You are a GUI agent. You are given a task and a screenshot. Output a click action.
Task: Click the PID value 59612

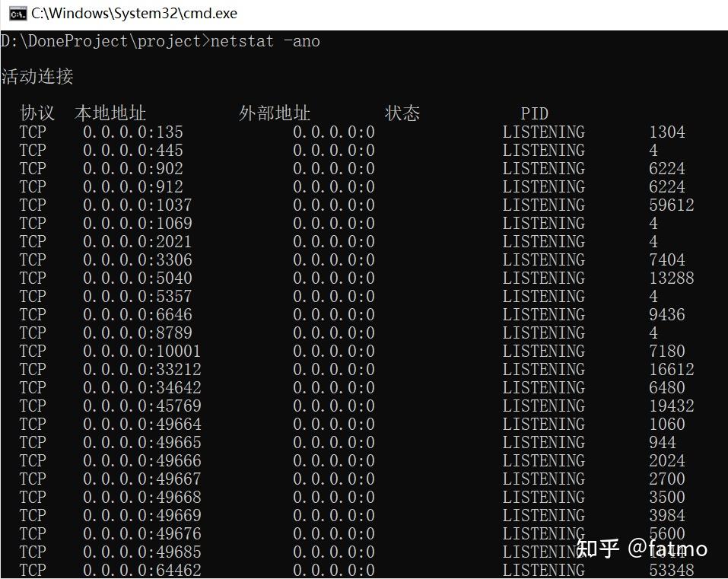tap(672, 205)
